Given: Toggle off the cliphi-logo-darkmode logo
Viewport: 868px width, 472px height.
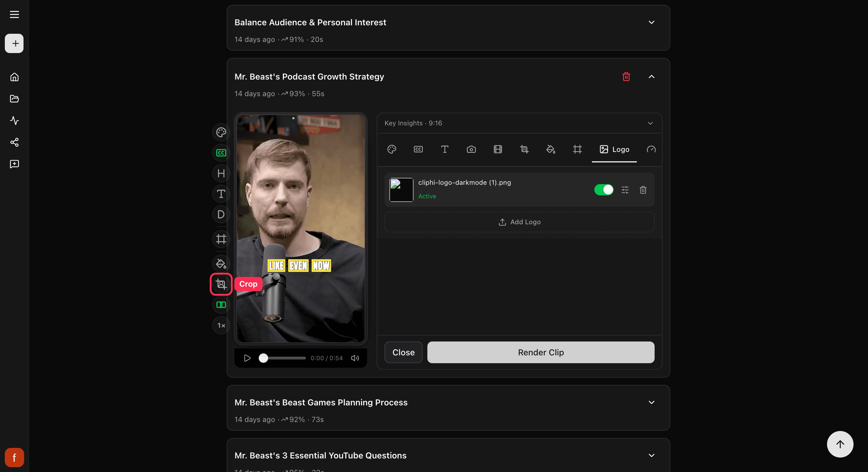Looking at the screenshot, I should (603, 190).
